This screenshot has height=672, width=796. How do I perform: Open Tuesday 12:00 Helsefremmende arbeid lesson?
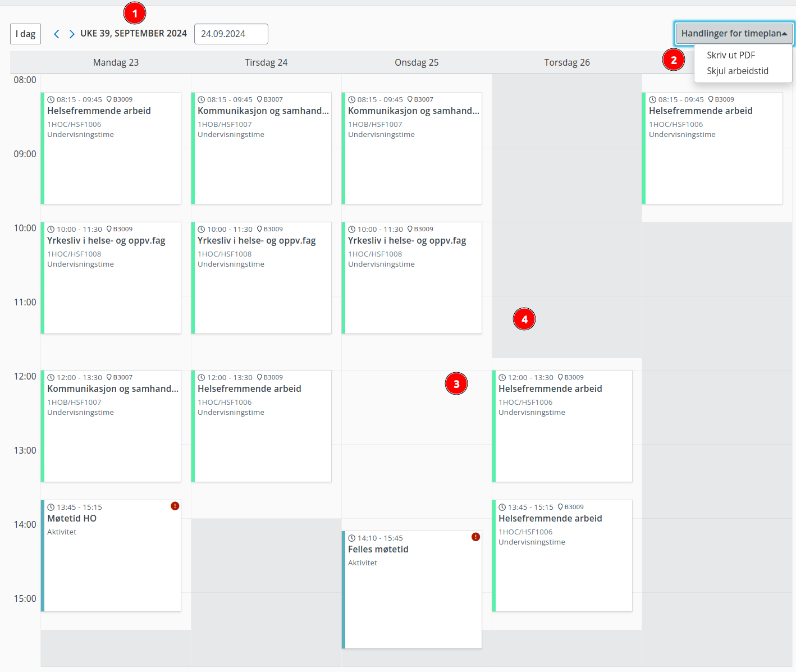coord(262,426)
